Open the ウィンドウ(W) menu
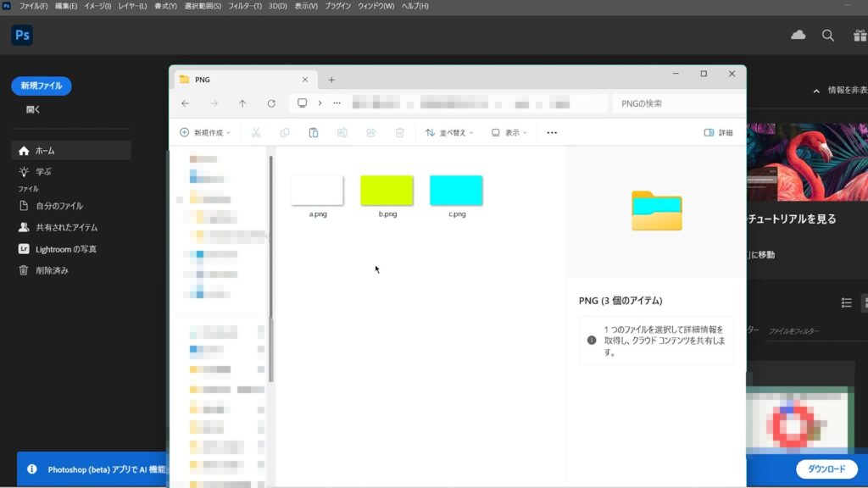Screen dimensions: 868x488 (x=376, y=6)
